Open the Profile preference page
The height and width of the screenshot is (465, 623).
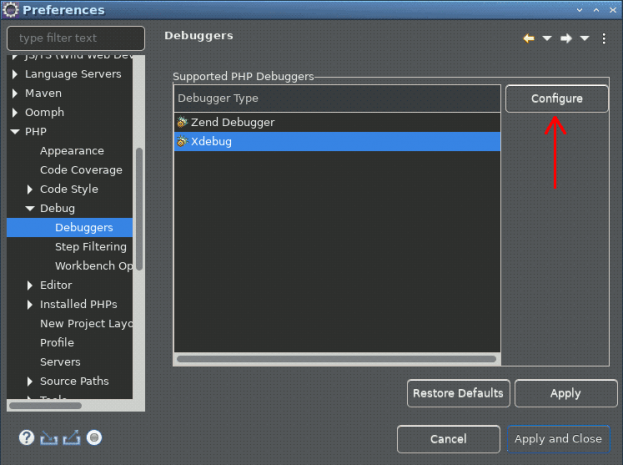click(57, 343)
